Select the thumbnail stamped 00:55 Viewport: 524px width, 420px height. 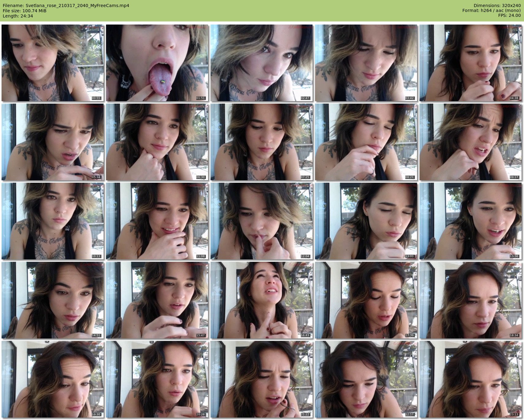coord(53,63)
